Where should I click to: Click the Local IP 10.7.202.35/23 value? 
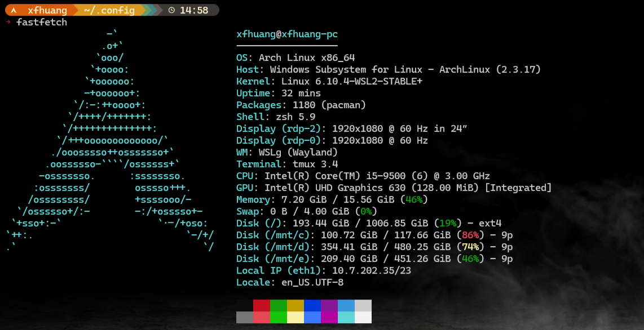(x=372, y=270)
